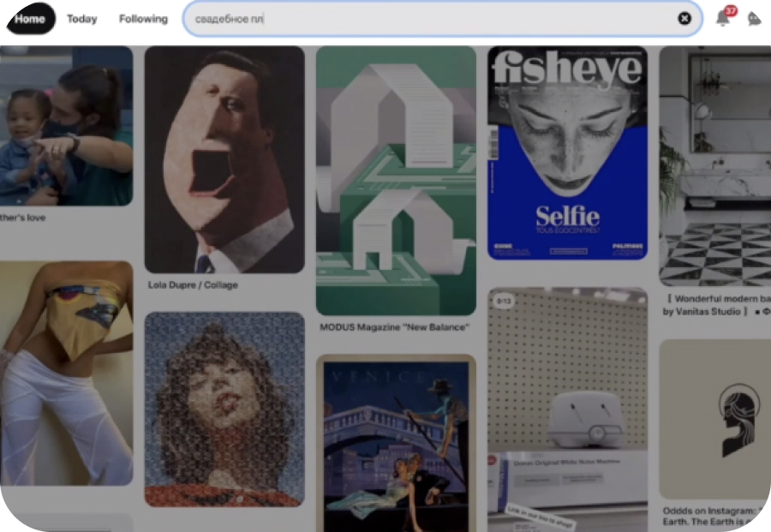Switch to the Today tab
The height and width of the screenshot is (532, 771).
click(82, 19)
